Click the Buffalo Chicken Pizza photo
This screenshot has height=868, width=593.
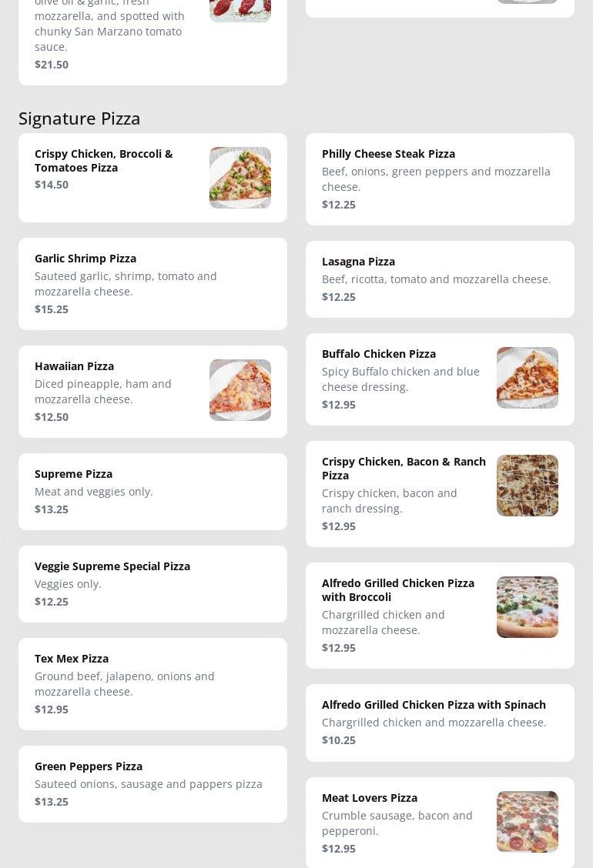click(528, 378)
